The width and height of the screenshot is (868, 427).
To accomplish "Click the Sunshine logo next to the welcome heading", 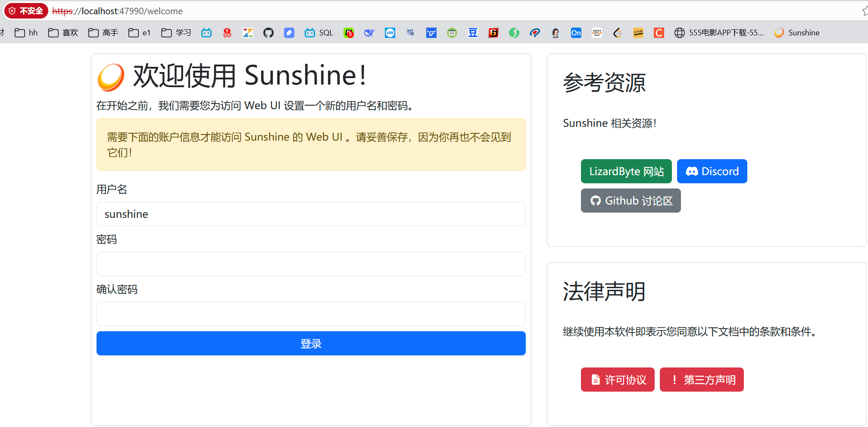I will click(x=110, y=77).
